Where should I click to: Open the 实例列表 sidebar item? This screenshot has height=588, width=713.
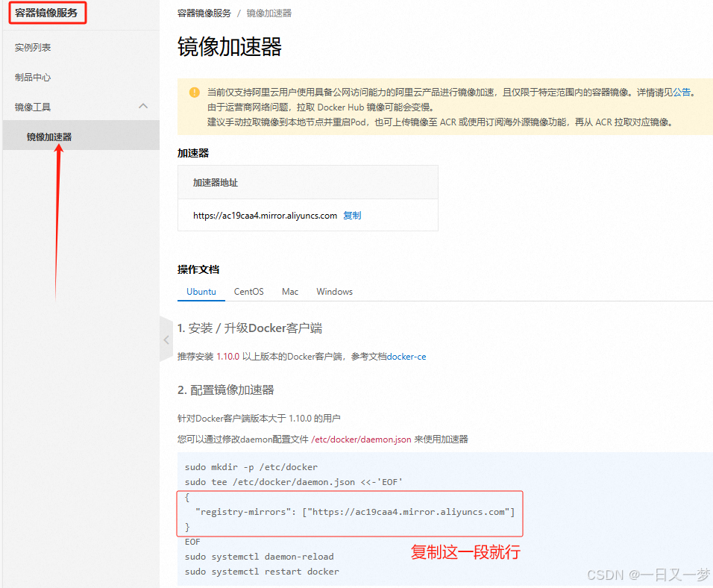pos(32,47)
